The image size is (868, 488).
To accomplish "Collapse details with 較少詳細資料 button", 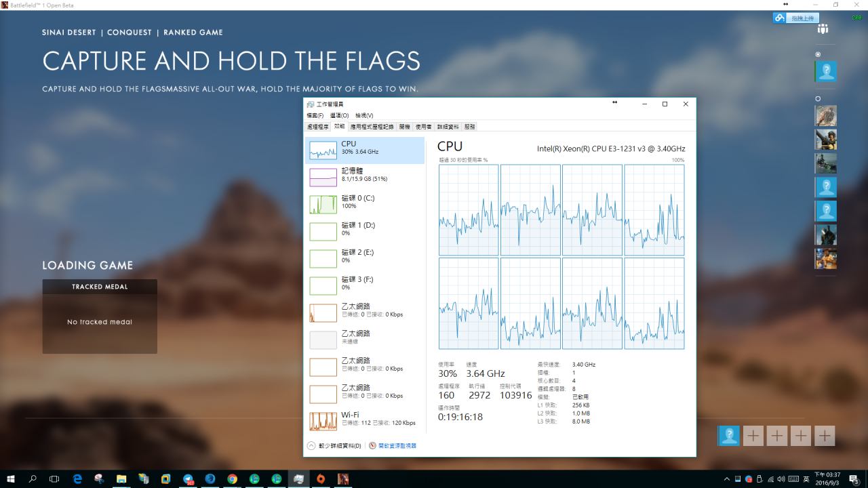I will (334, 446).
